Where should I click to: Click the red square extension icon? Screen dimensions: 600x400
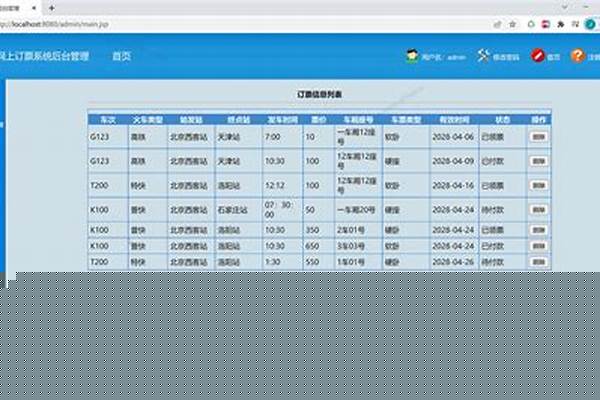(x=546, y=24)
